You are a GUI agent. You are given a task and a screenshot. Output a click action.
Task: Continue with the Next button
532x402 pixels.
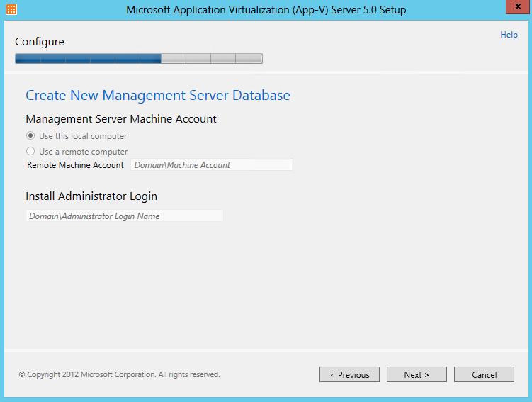click(417, 374)
